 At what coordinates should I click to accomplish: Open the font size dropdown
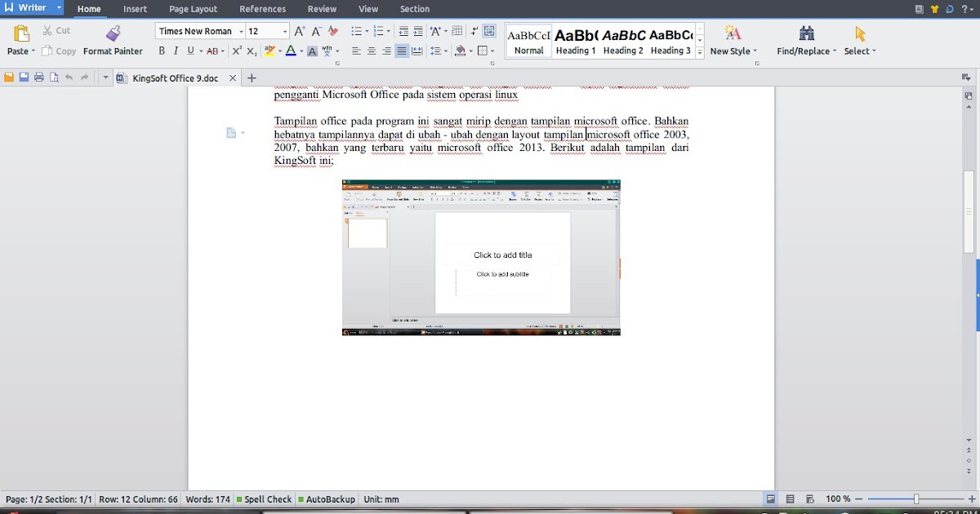pos(285,31)
